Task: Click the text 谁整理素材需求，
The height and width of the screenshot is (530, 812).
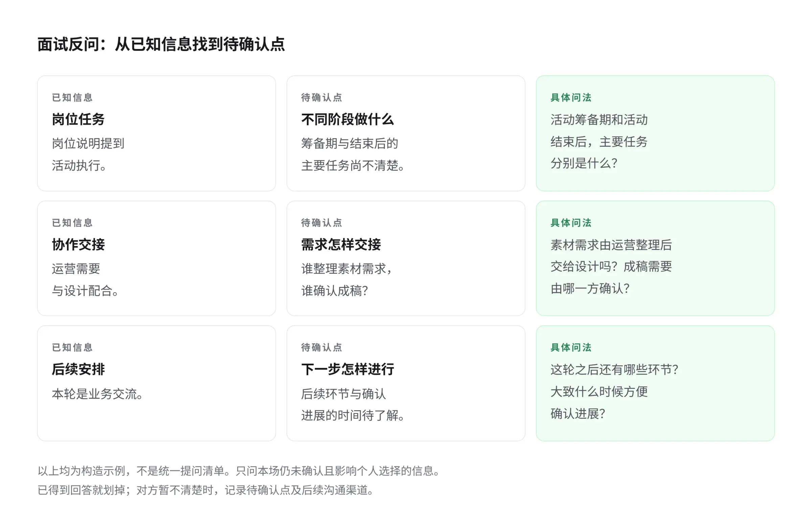Action: tap(347, 269)
